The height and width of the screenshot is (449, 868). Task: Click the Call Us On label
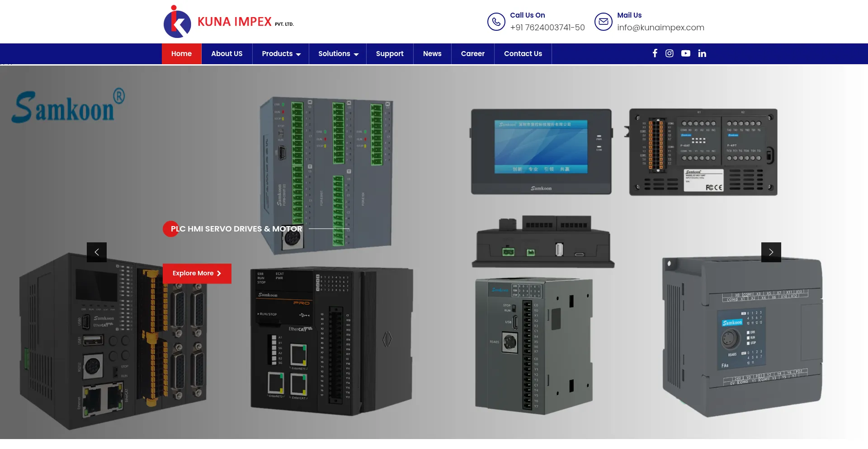pos(528,15)
